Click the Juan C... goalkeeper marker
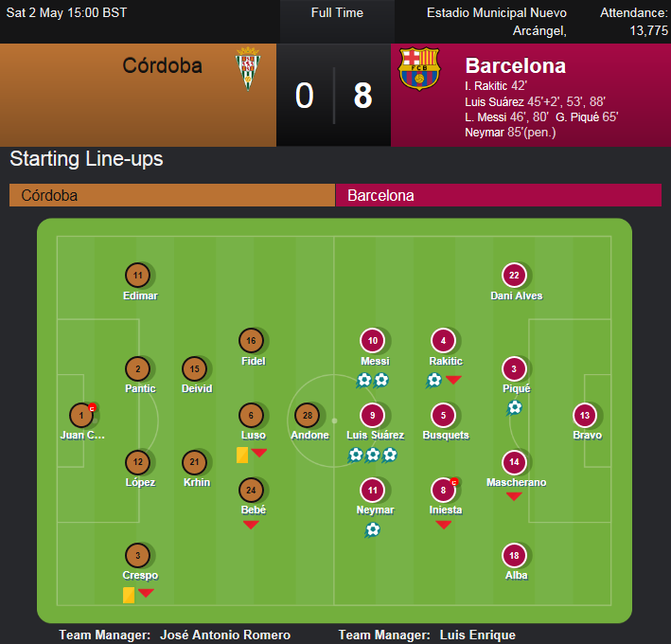 tap(81, 416)
